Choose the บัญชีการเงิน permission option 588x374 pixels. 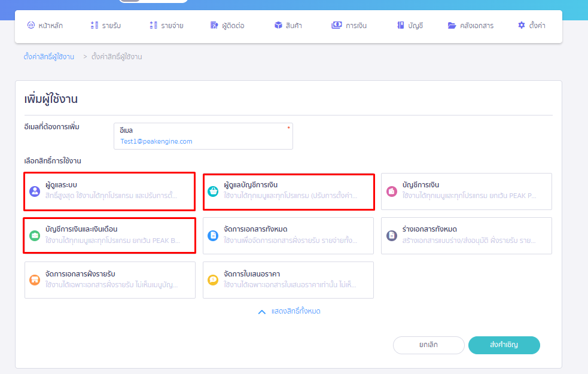point(467,191)
